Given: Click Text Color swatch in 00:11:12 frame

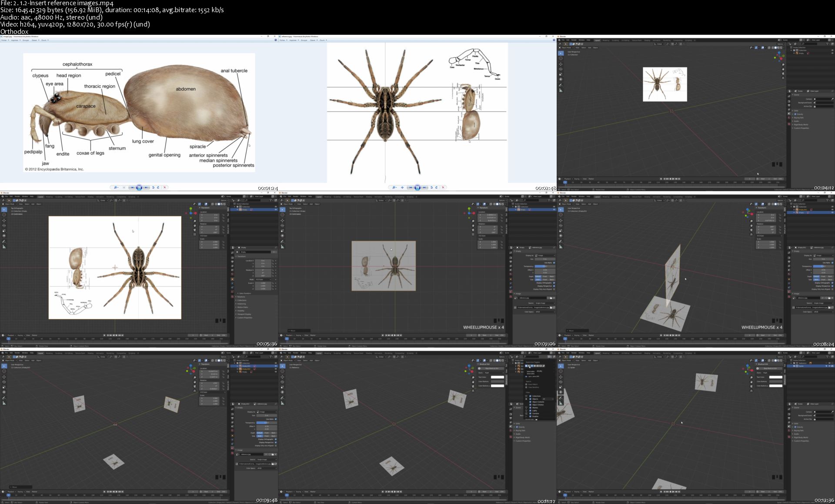Looking at the screenshot, I should point(498,377).
